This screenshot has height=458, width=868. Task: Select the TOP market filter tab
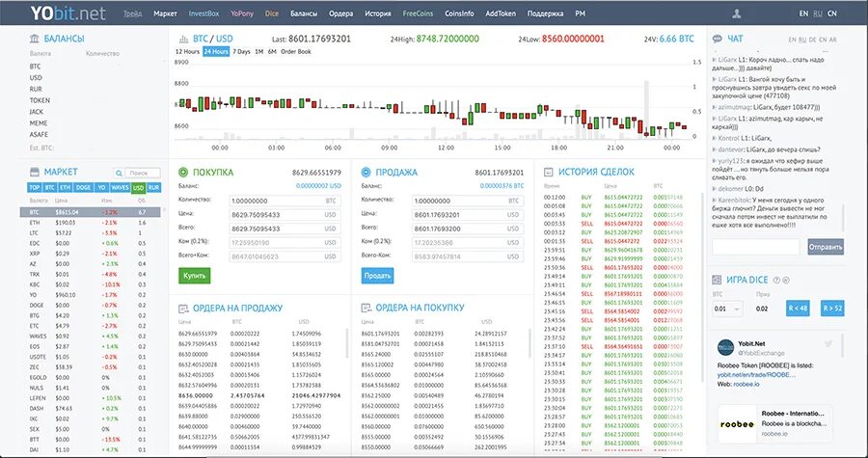pos(35,187)
